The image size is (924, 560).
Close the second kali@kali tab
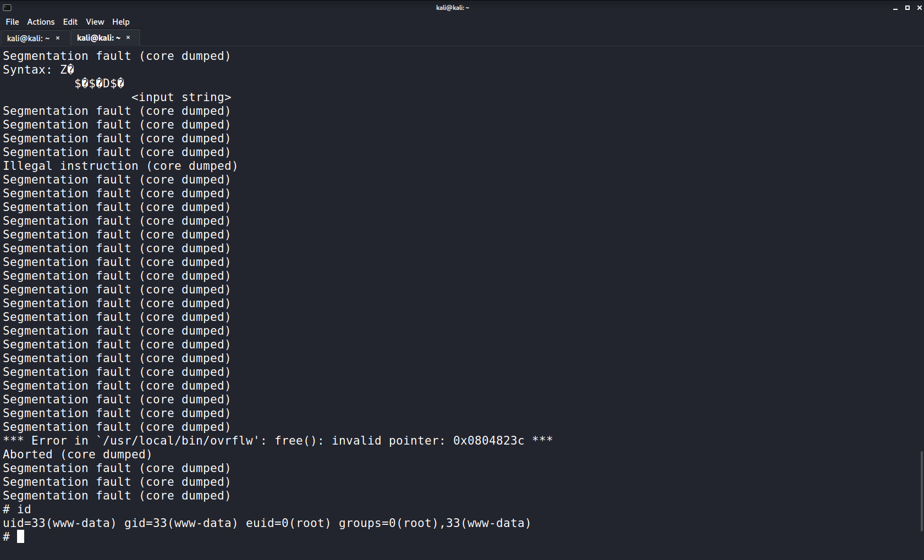click(128, 37)
